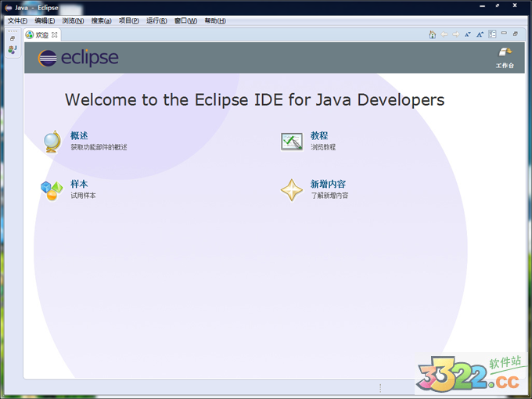Open 新增内容 star icon
The width and height of the screenshot is (532, 399).
(x=292, y=190)
